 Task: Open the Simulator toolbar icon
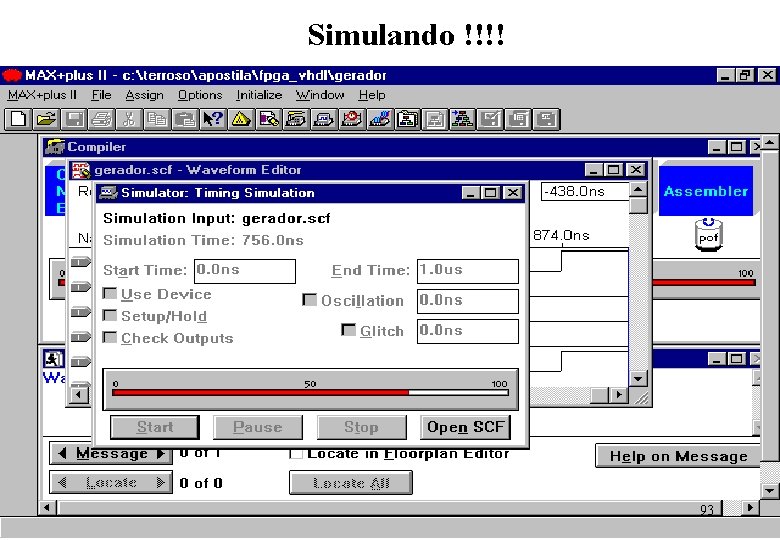[x=324, y=119]
